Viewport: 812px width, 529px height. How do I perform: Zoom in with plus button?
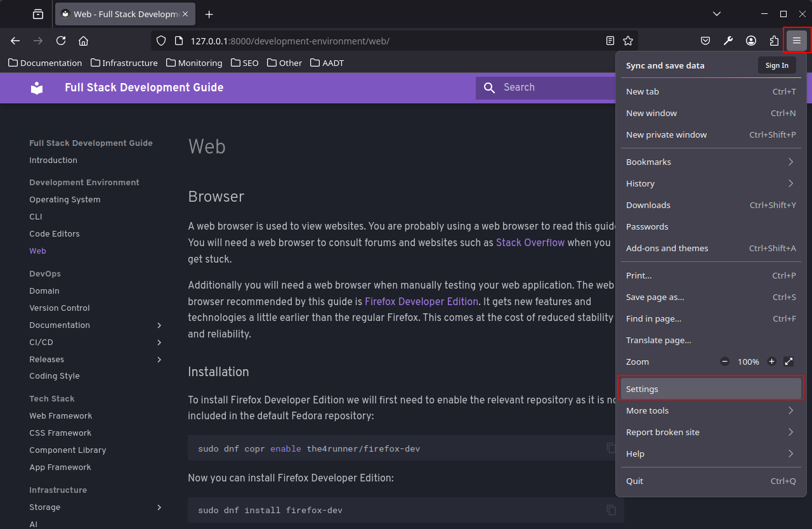[x=771, y=362]
